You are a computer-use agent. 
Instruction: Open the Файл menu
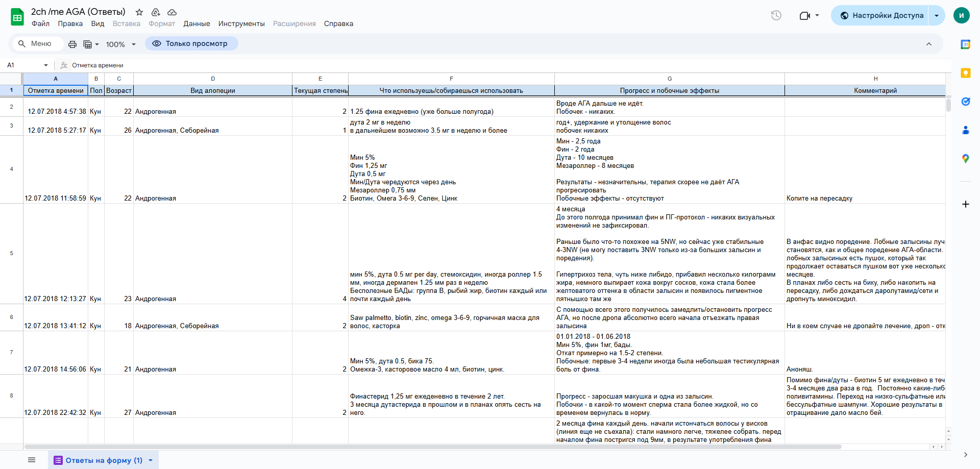tap(41, 23)
